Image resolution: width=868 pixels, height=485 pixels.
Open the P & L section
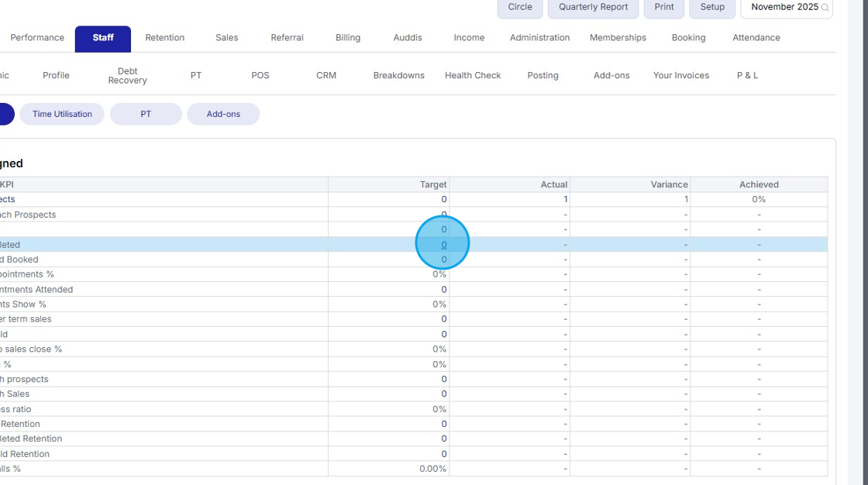point(747,75)
